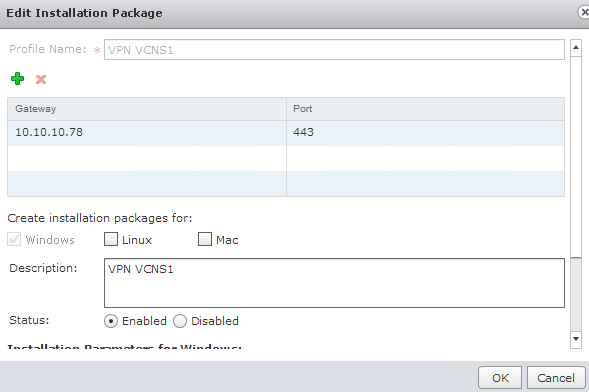Click the Gateway column header

click(x=147, y=109)
